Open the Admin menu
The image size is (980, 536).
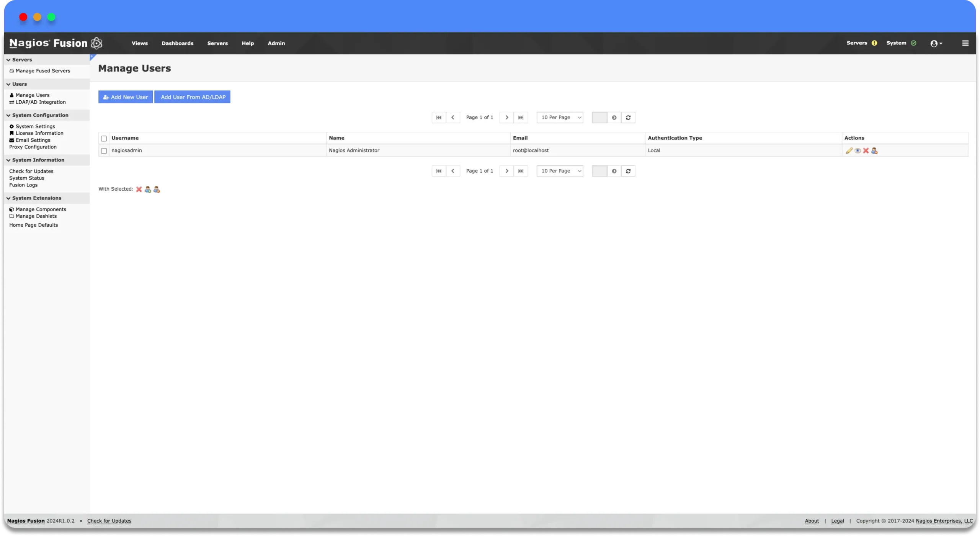click(x=276, y=43)
